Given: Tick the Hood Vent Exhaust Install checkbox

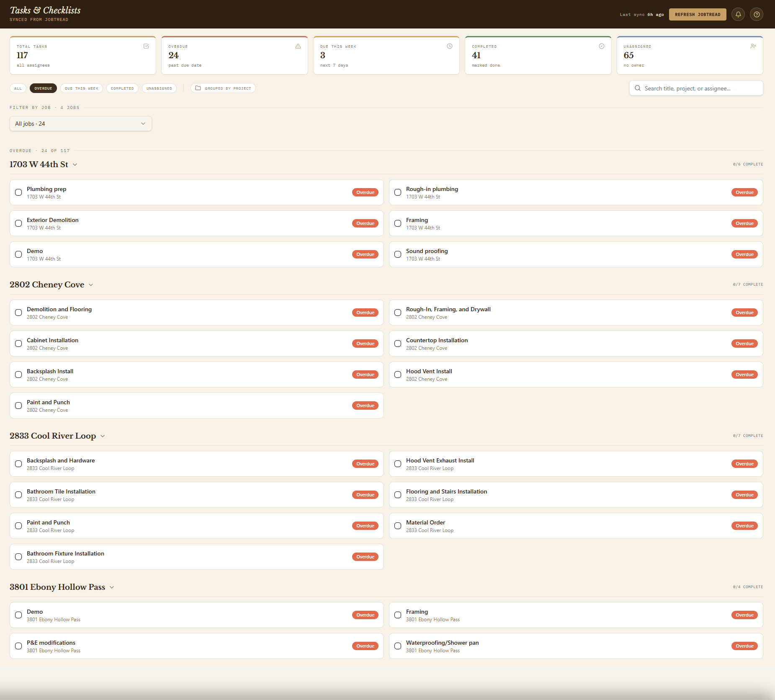Looking at the screenshot, I should pyautogui.click(x=398, y=464).
